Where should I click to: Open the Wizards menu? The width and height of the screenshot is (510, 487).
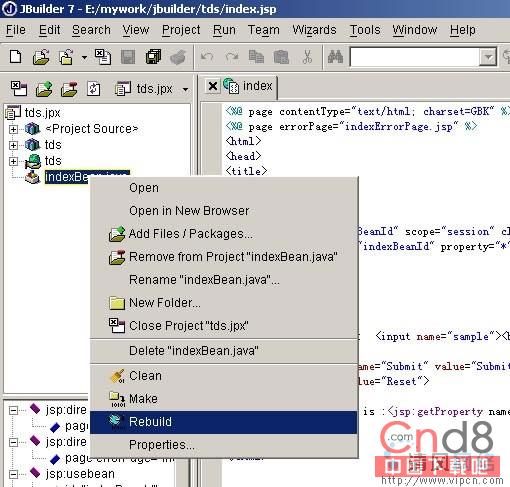click(x=314, y=30)
